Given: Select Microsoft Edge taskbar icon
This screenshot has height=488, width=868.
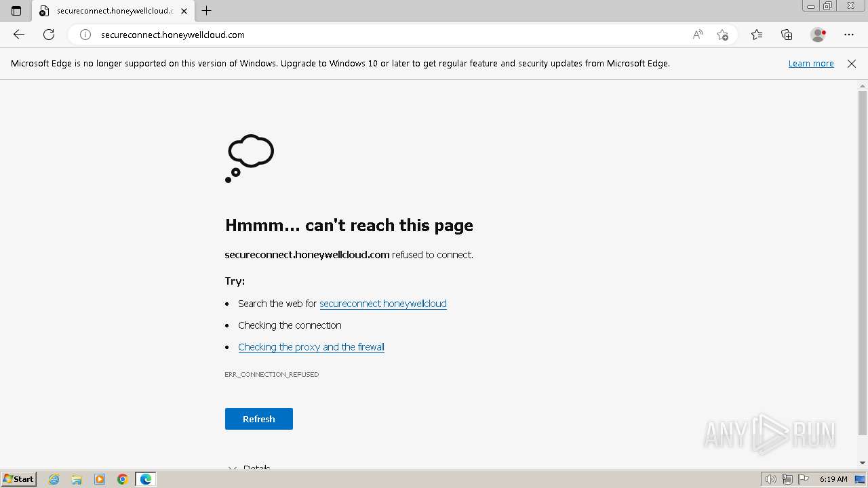Looking at the screenshot, I should (x=146, y=479).
